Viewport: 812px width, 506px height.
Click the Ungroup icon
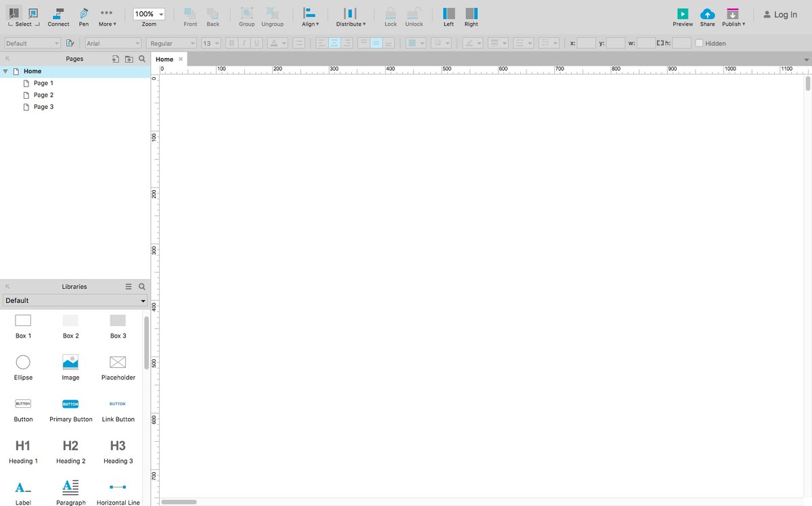pos(272,13)
